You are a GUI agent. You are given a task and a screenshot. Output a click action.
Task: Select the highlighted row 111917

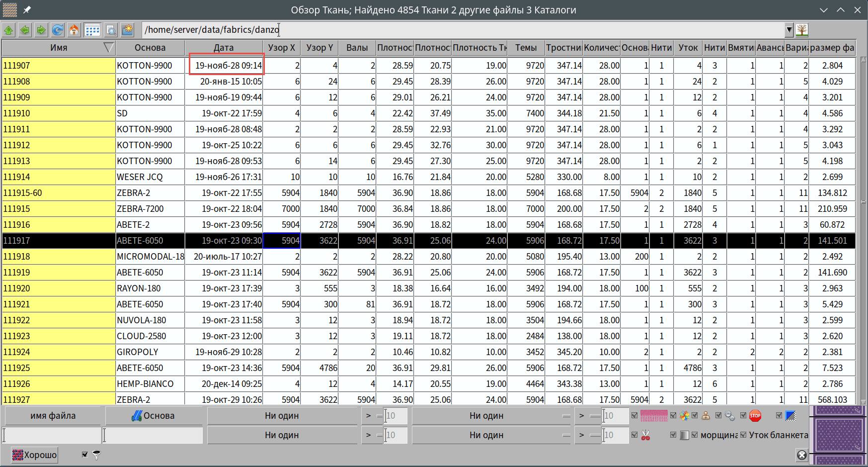coord(429,241)
